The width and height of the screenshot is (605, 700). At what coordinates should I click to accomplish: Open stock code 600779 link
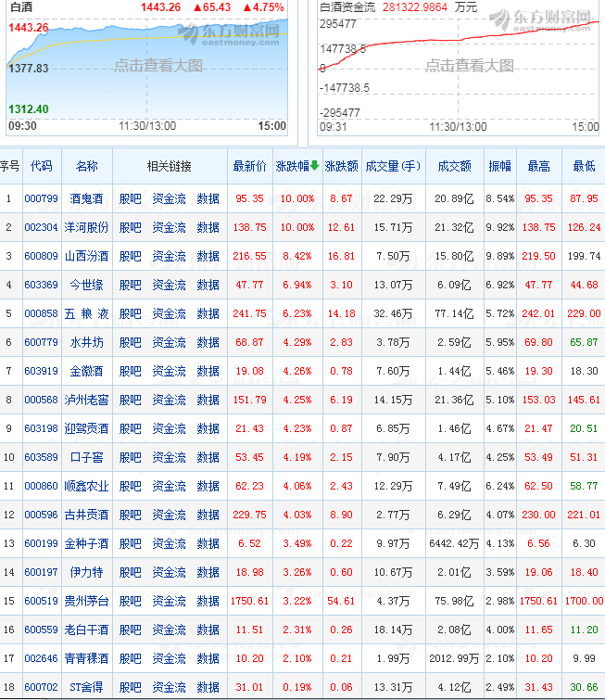pos(41,342)
